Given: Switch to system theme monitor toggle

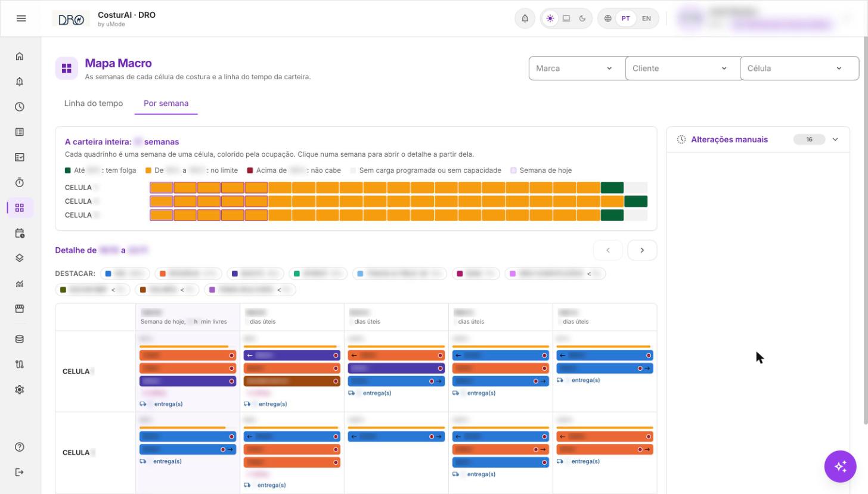Looking at the screenshot, I should 566,18.
